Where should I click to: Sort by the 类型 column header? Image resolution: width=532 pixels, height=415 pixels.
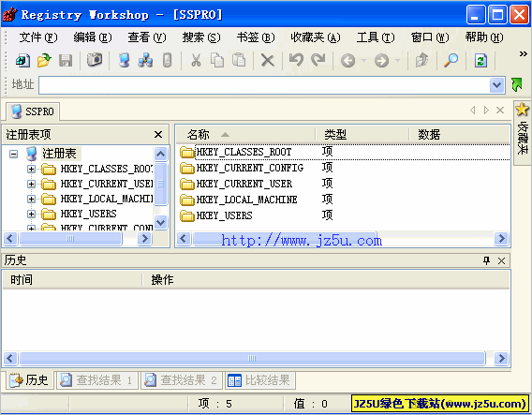pos(362,135)
